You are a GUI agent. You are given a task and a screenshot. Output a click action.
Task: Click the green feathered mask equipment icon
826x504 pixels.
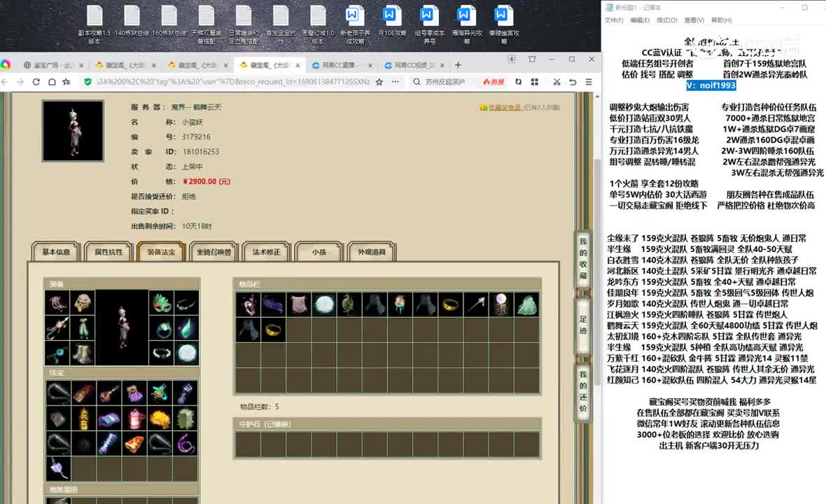(x=161, y=303)
